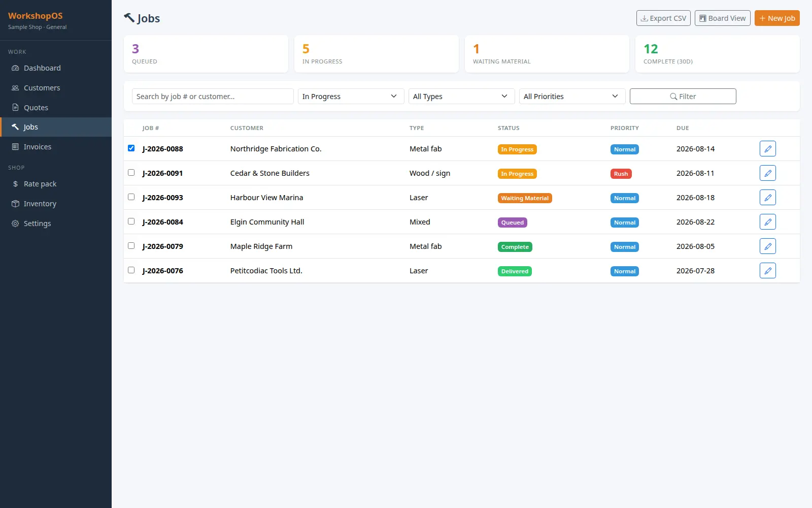The width and height of the screenshot is (812, 508).
Task: Open Rate pack in the sidebar
Action: (56, 184)
